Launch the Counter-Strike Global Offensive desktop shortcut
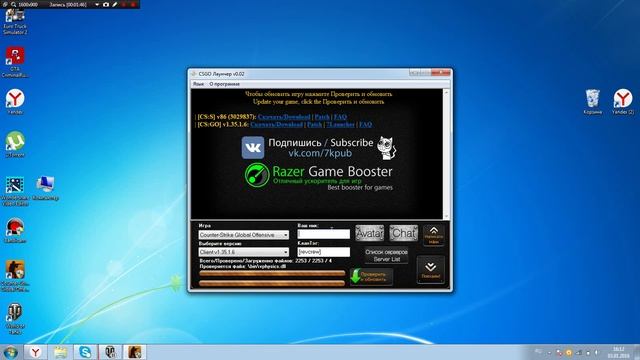 coord(15,276)
